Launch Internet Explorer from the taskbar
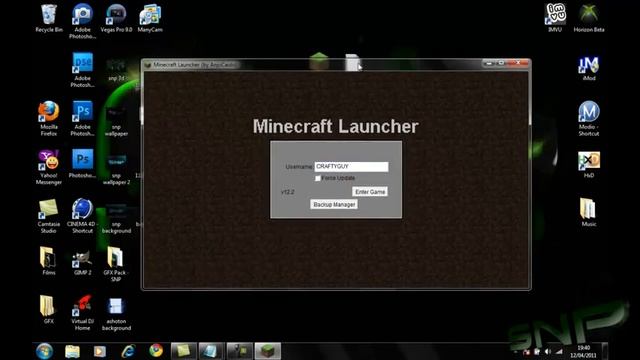 pos(128,351)
